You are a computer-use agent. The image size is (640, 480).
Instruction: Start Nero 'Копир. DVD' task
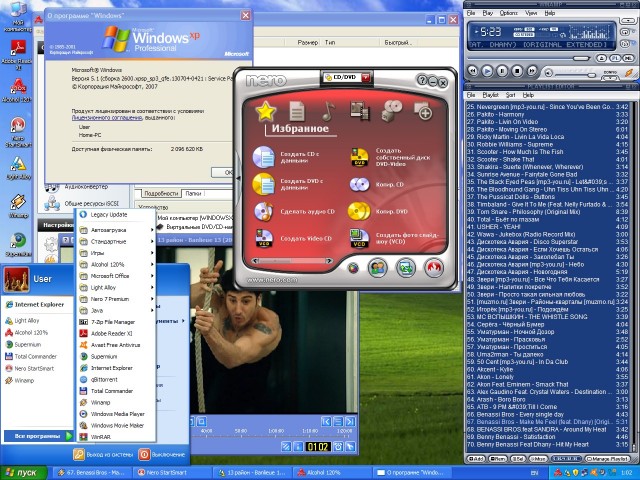point(378,211)
